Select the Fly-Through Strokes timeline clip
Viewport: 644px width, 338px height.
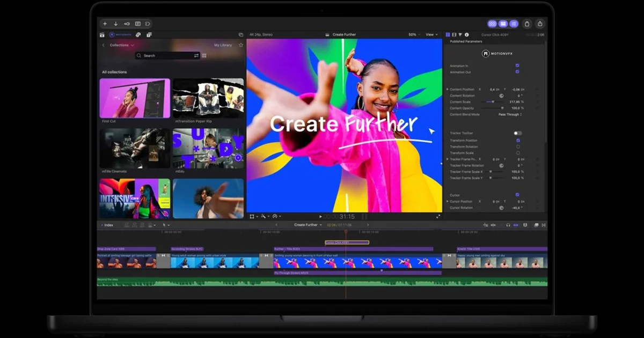coord(357,273)
